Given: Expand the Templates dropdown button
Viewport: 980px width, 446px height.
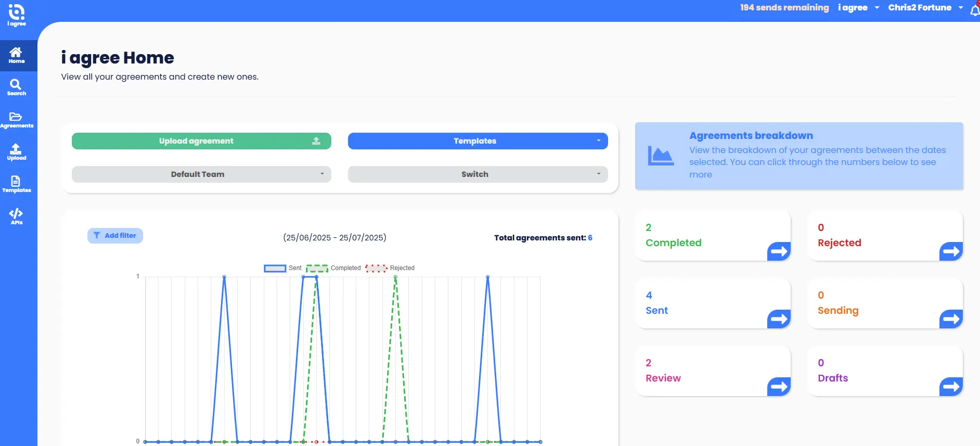Looking at the screenshot, I should [x=478, y=141].
